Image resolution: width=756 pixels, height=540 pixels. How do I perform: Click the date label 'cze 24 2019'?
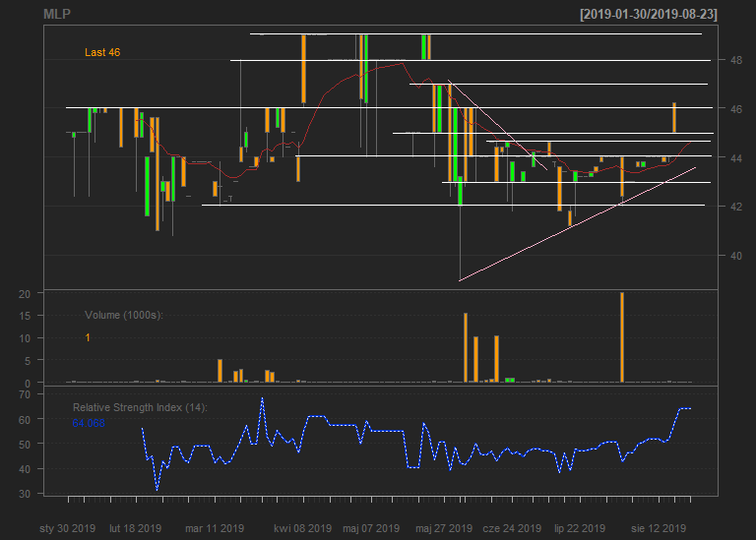pyautogui.click(x=512, y=528)
